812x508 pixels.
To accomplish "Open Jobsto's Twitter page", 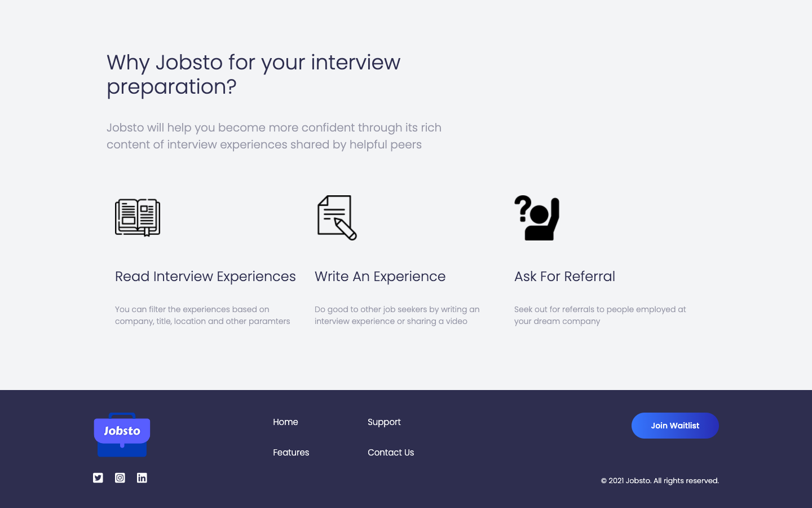I will coord(98,478).
